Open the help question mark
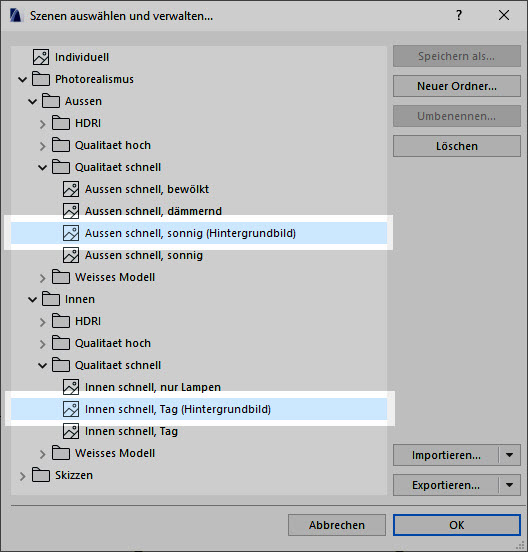Image resolution: width=528 pixels, height=552 pixels. point(459,15)
